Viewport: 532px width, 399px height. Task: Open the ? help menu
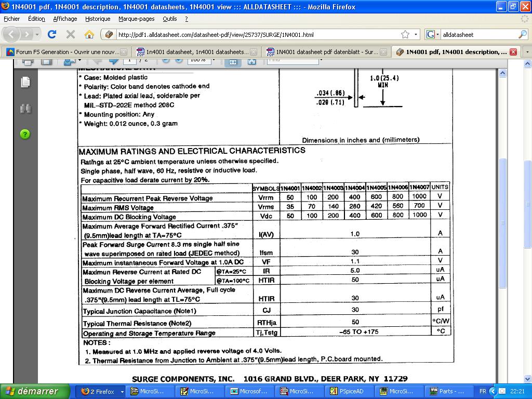(187, 19)
